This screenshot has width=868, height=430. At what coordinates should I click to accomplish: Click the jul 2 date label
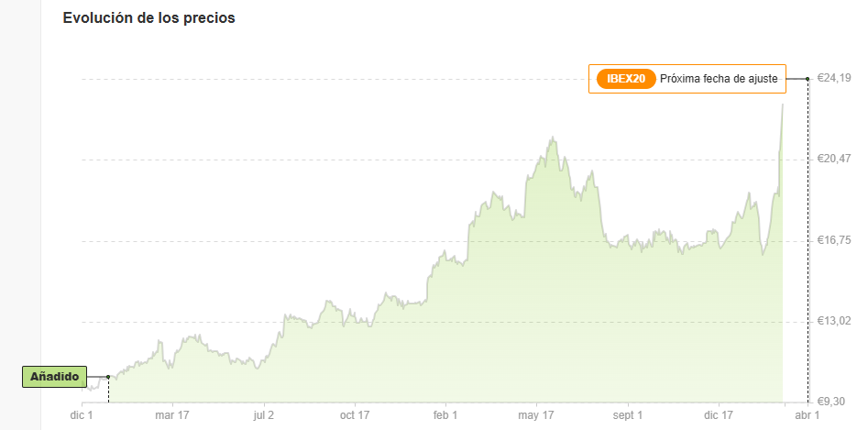[264, 414]
